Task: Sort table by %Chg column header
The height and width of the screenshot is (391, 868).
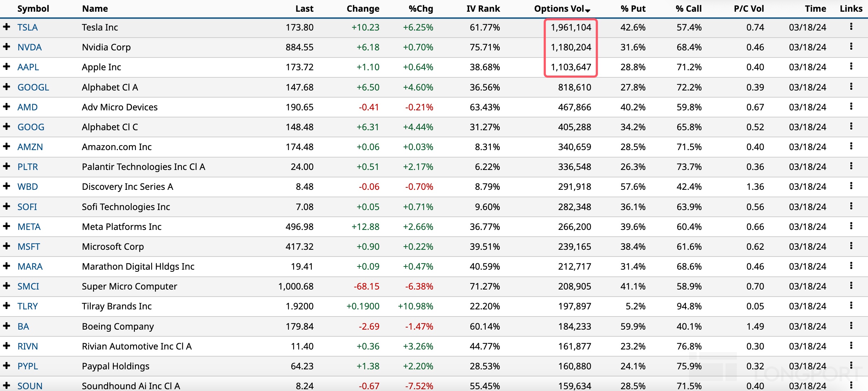Action: [421, 9]
